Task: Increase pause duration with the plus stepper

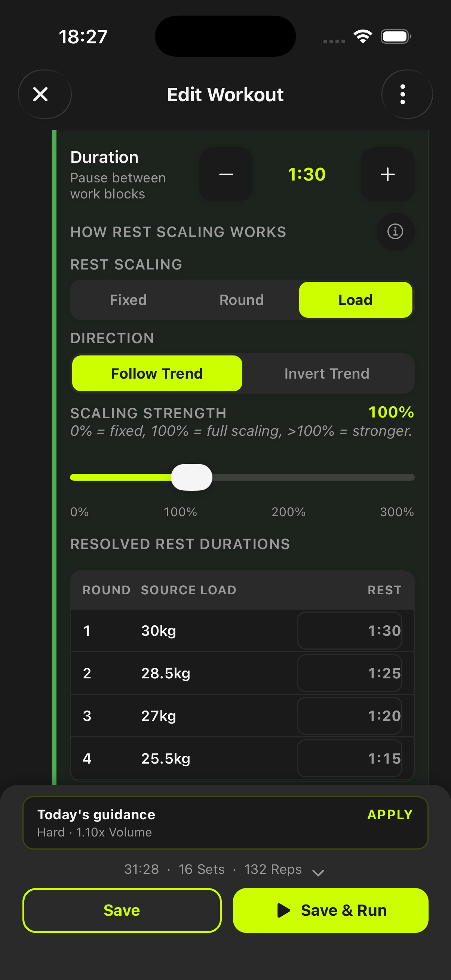Action: tap(387, 174)
